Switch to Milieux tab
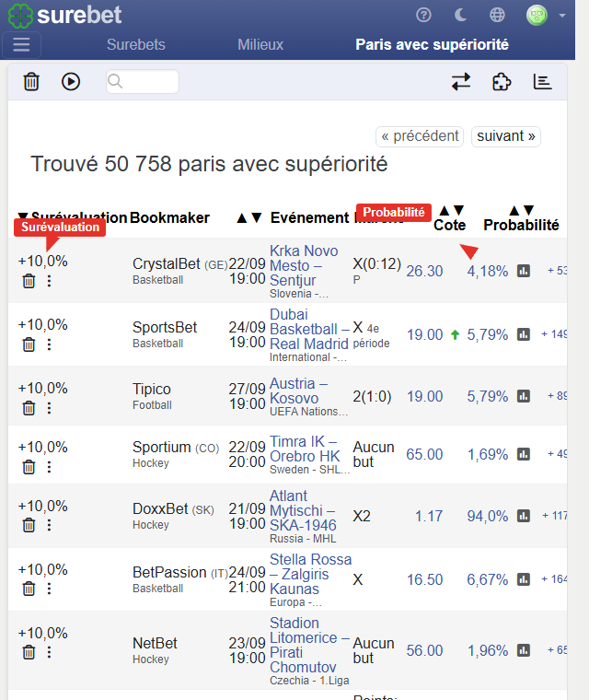The width and height of the screenshot is (589, 700). point(260,44)
